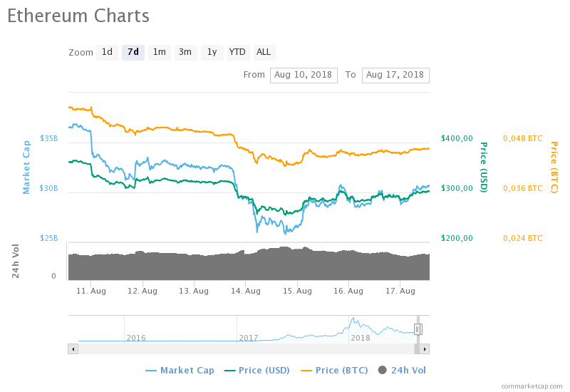Open the coinmarketcap.com credit link

(x=531, y=386)
